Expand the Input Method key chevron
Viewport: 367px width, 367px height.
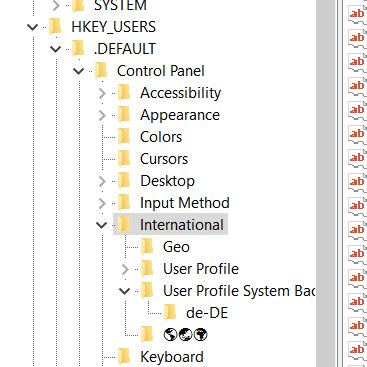pyautogui.click(x=102, y=203)
